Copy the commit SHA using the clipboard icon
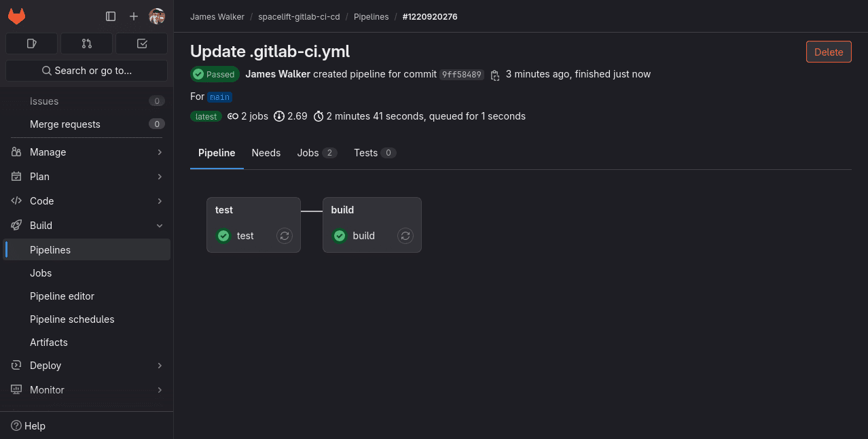 click(495, 75)
